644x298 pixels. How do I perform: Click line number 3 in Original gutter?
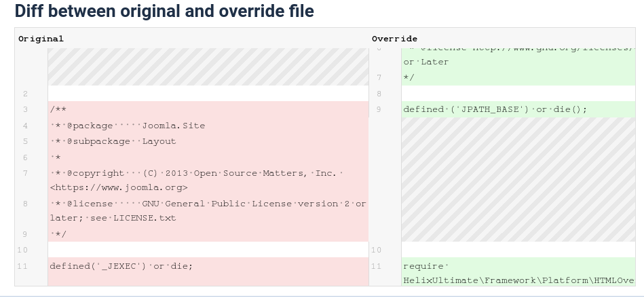pos(25,109)
